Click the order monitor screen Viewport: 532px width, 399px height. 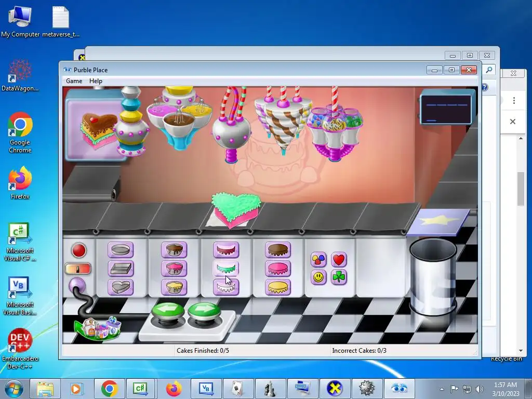click(446, 109)
